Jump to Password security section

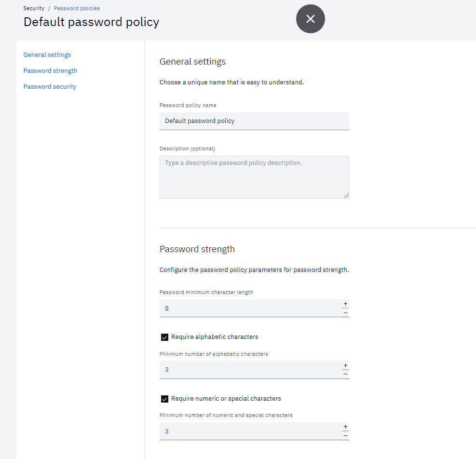(x=50, y=87)
